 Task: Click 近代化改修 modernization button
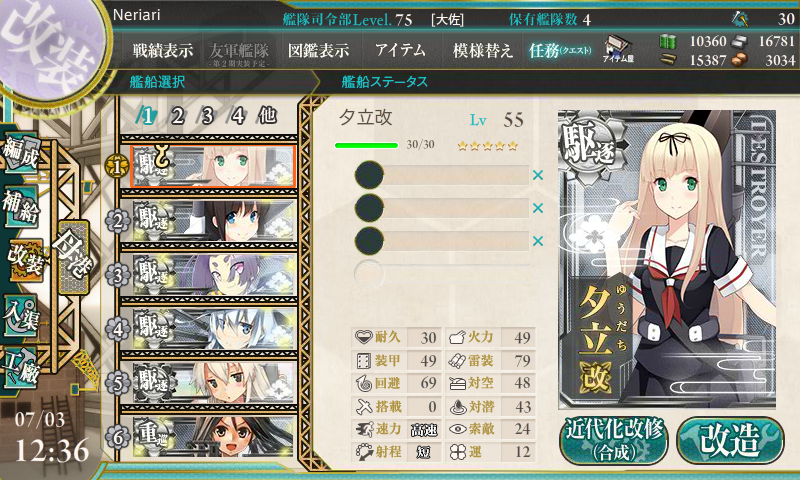(x=614, y=440)
